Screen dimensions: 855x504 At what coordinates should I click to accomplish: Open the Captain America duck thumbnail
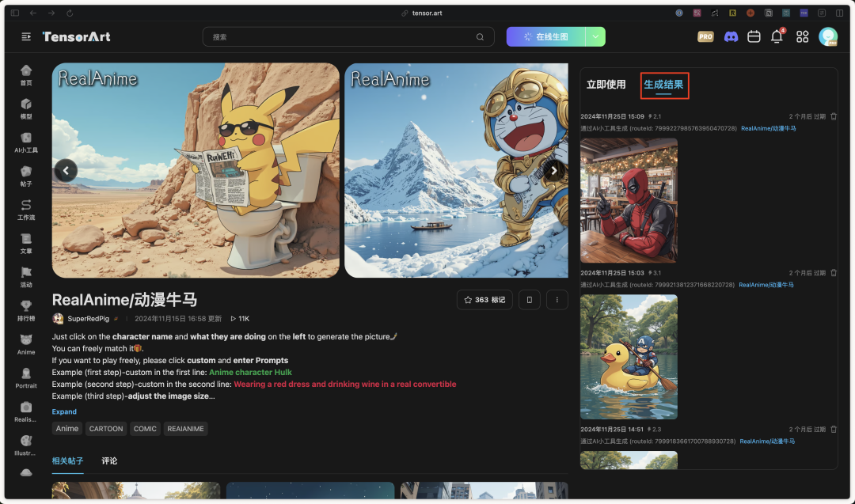[629, 357]
